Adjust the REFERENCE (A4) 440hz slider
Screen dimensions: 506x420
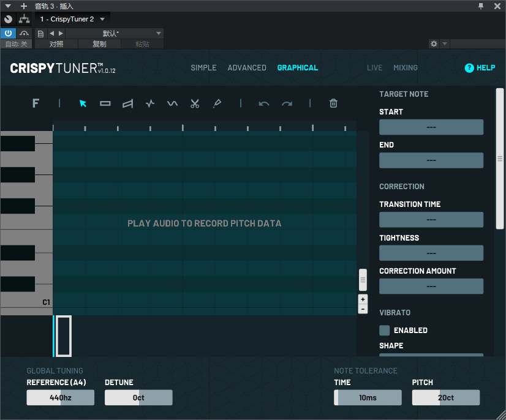pos(61,397)
